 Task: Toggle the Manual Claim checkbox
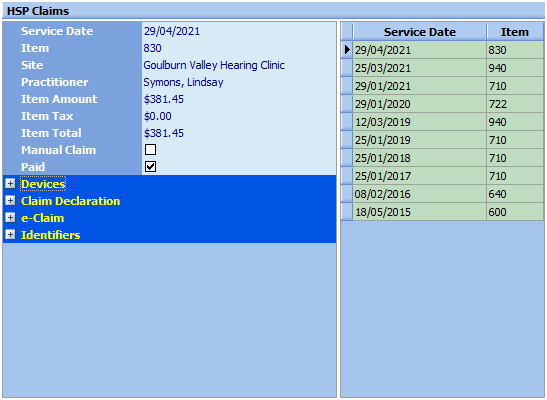[x=150, y=150]
